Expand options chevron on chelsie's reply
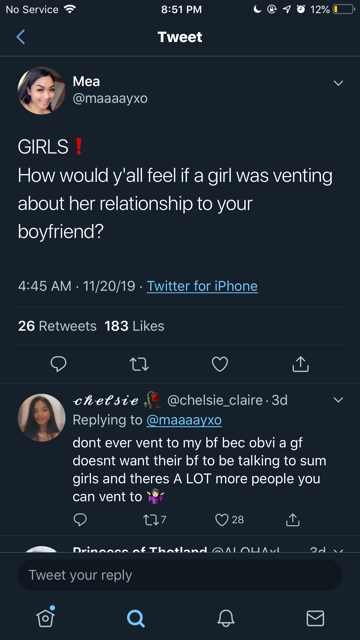Image resolution: width=360 pixels, height=640 pixels. [x=338, y=400]
